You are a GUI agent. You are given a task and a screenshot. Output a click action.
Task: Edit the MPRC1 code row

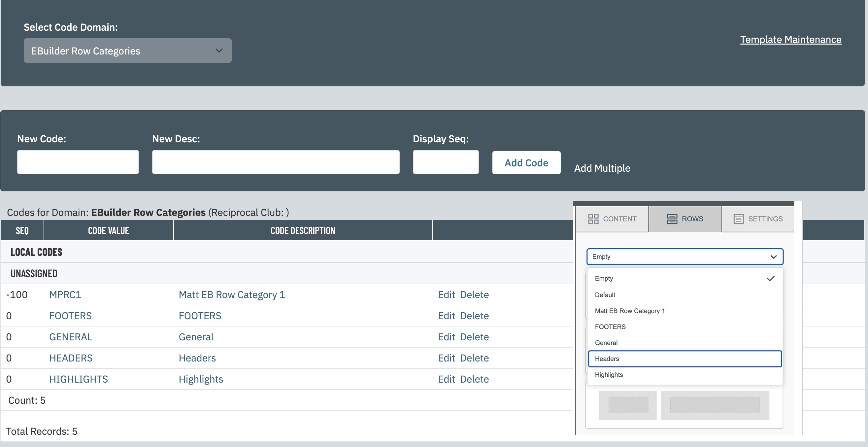447,294
